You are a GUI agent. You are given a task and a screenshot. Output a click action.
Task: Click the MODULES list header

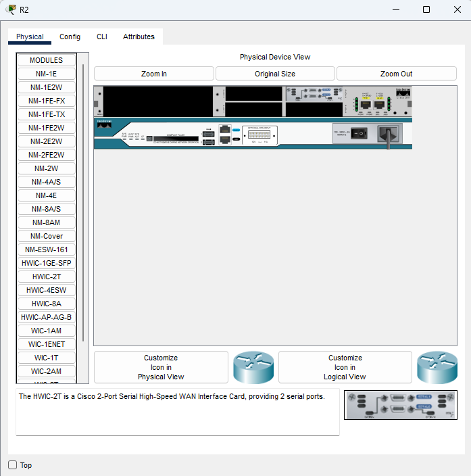coord(47,60)
